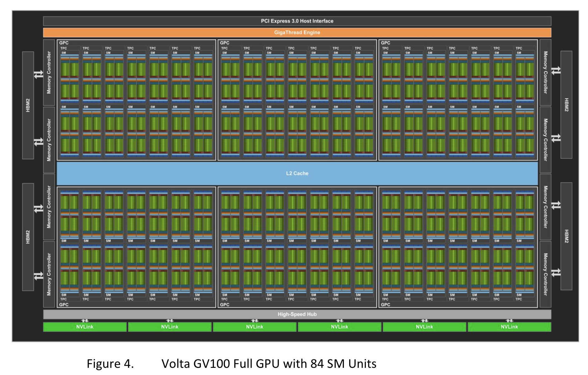588x375 pixels.
Task: Click the last TPC label in the bottom-right GPC
Action: pos(519,299)
